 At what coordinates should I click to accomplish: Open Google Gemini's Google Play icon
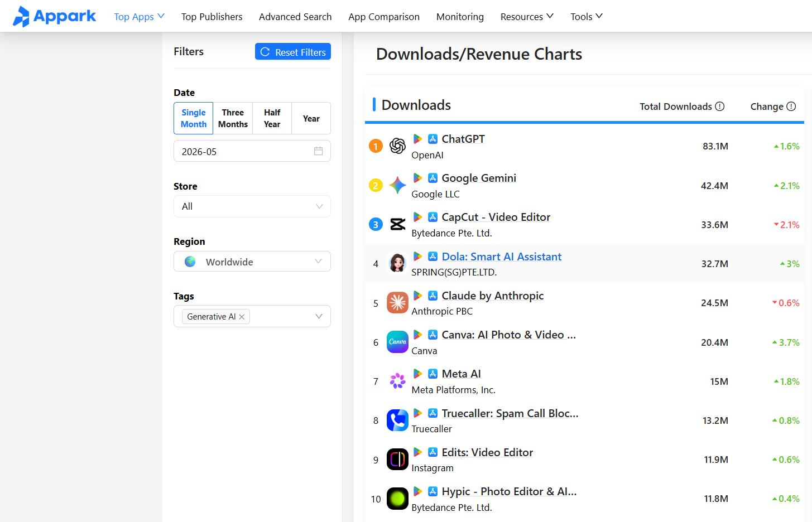pyautogui.click(x=417, y=178)
